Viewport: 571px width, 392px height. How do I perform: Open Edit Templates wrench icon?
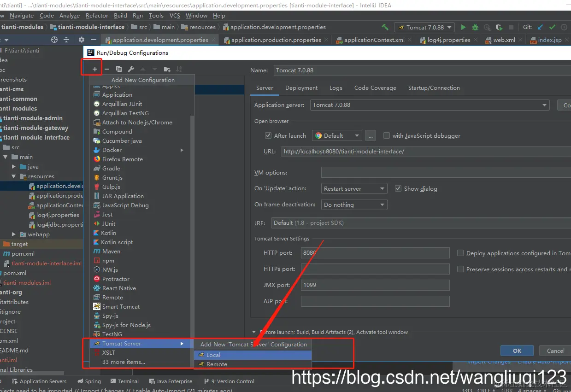pos(131,69)
